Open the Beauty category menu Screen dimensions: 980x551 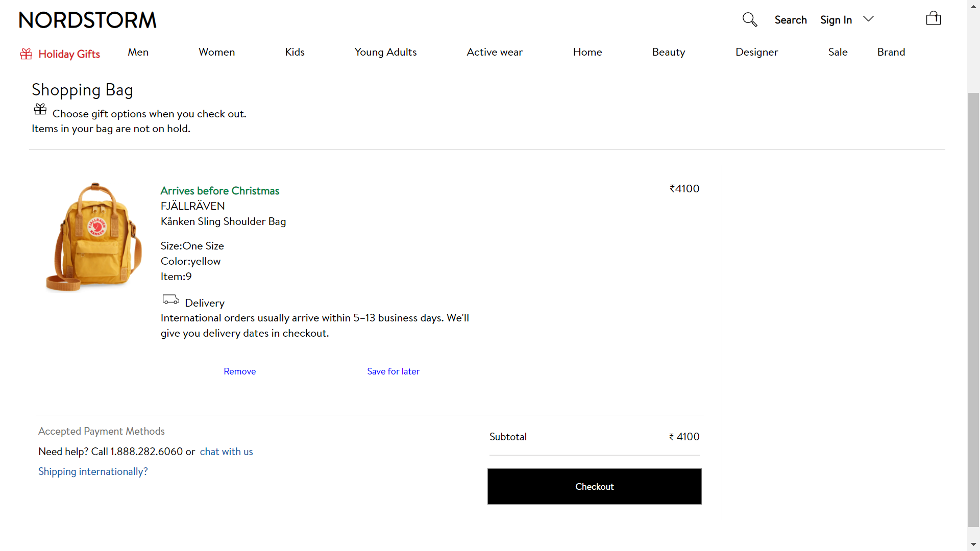(669, 52)
